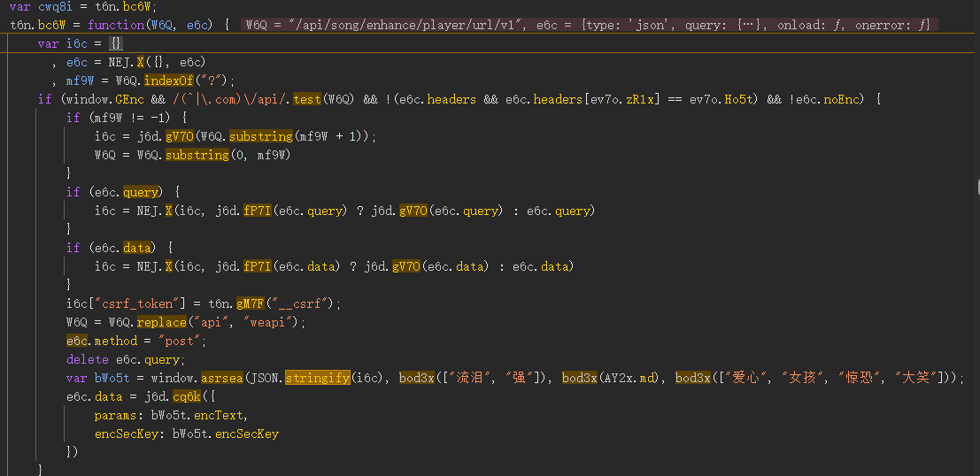
Task: Click the highlighted indexOf method
Action: (x=169, y=81)
